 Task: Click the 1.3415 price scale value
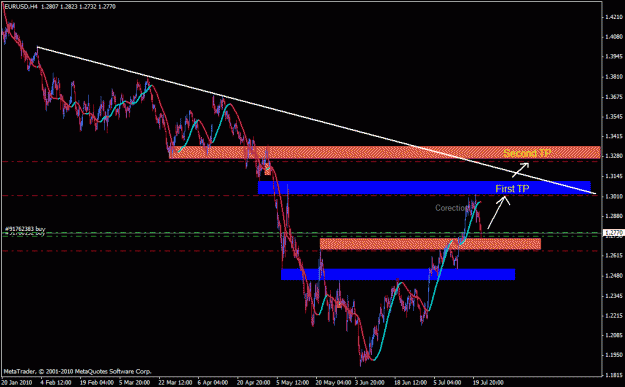614,136
